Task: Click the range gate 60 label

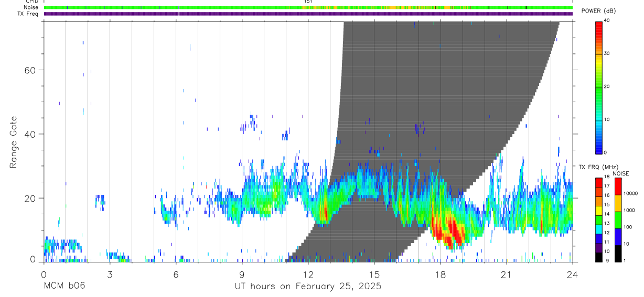Action: pos(33,70)
